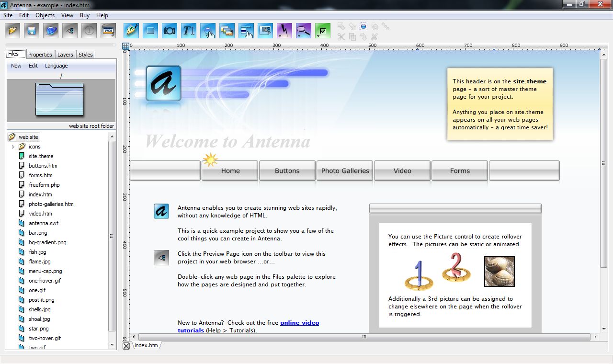Click the Video navigation button
613x364 pixels.
click(x=402, y=171)
